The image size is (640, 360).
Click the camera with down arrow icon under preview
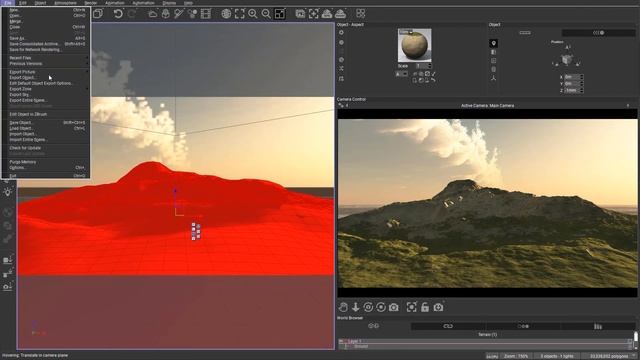pos(438,307)
